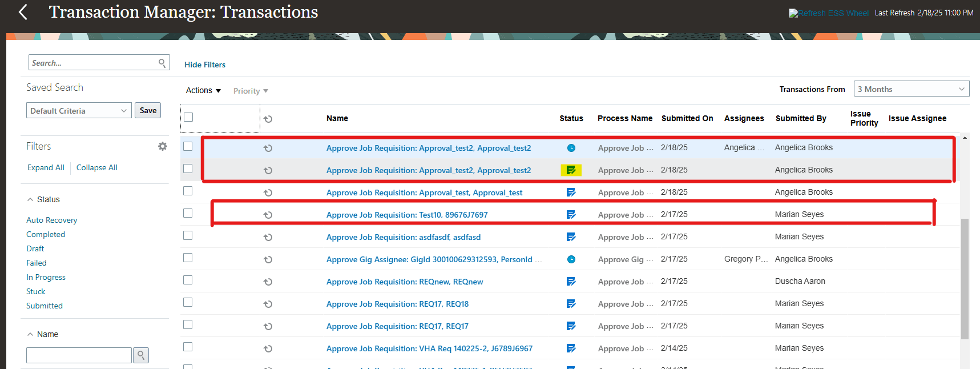
Task: Refresh the VHA Req 140225-2 row
Action: pos(268,348)
